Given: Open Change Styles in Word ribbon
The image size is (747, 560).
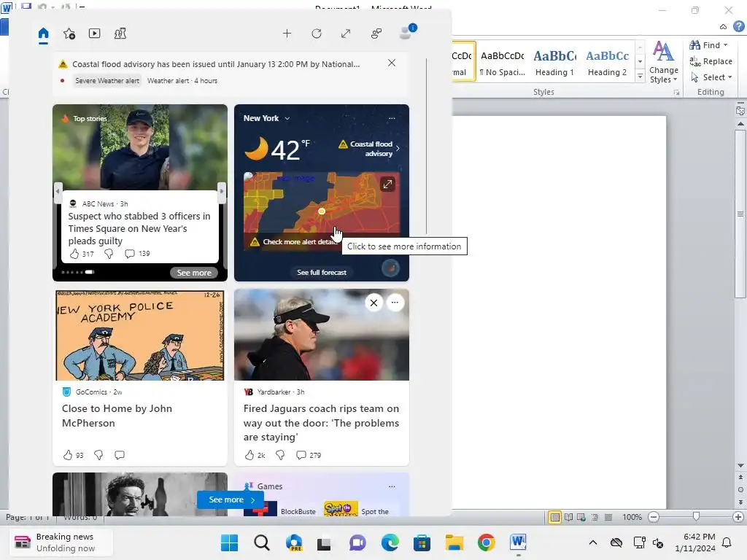Looking at the screenshot, I should (x=663, y=63).
